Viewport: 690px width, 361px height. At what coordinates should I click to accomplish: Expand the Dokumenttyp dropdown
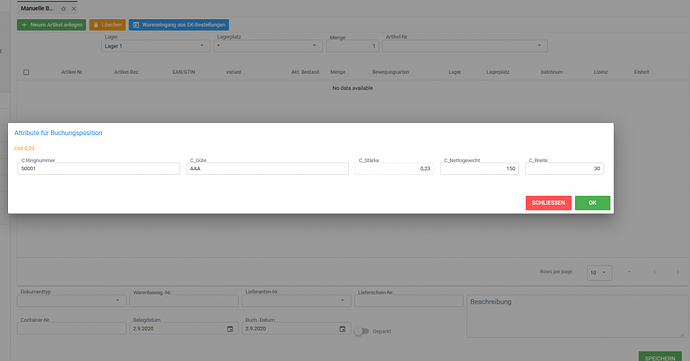[x=72, y=301]
